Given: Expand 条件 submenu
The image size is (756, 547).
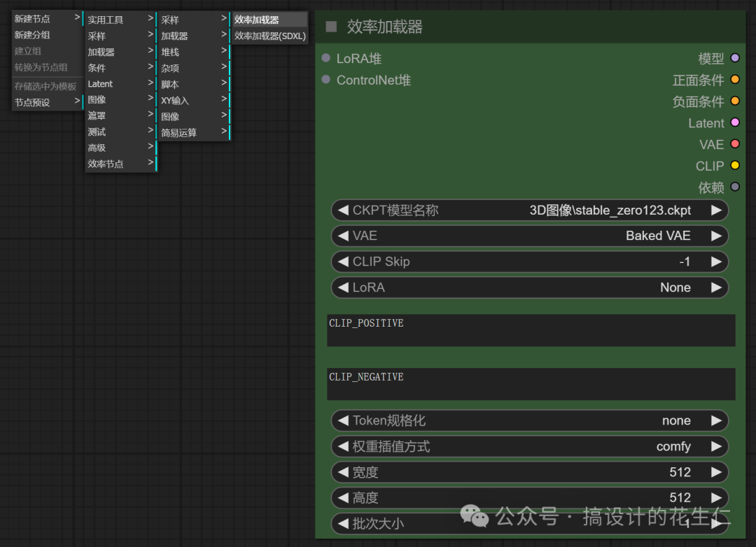Looking at the screenshot, I should click(x=120, y=68).
